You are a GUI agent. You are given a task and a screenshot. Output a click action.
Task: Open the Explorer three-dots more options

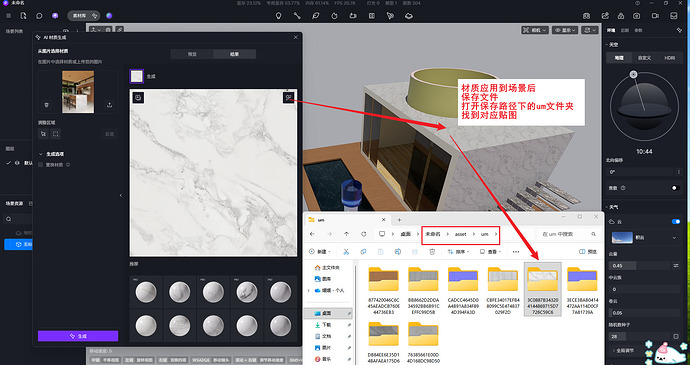[x=516, y=252]
